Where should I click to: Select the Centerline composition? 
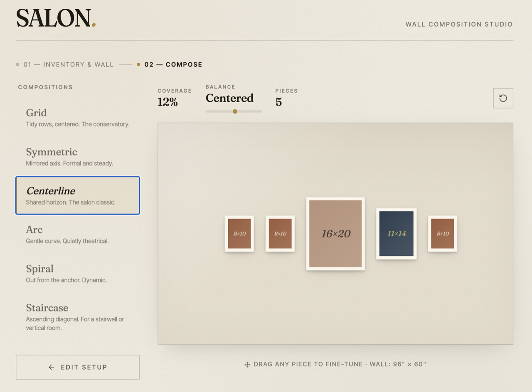(x=78, y=196)
